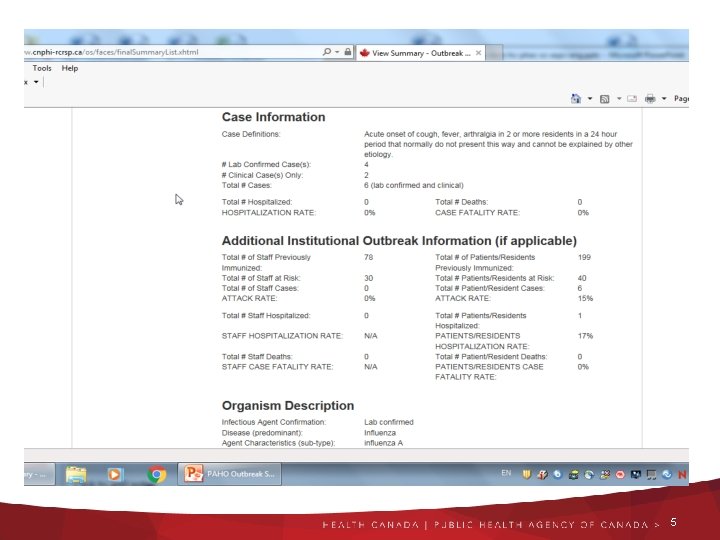The height and width of the screenshot is (540, 720).
Task: Open a new blank tab
Action: 494,53
